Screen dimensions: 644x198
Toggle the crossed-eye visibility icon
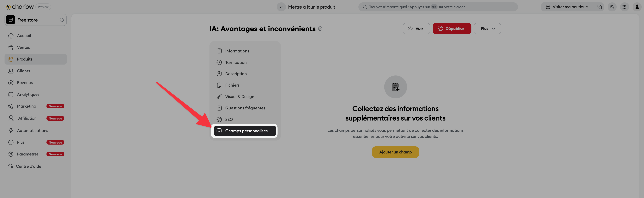tap(612, 7)
